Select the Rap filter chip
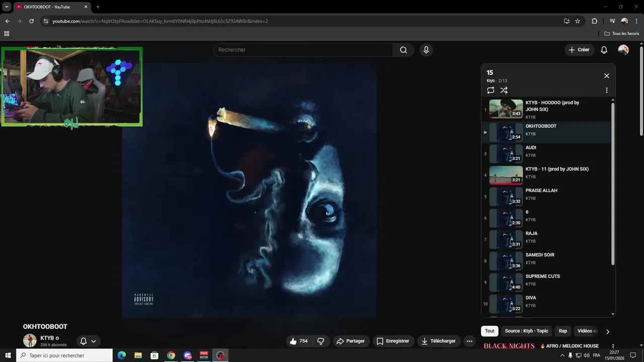 [x=563, y=331]
